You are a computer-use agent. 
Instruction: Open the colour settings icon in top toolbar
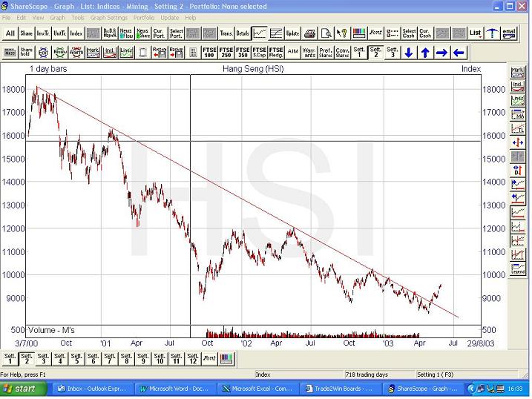[359, 33]
